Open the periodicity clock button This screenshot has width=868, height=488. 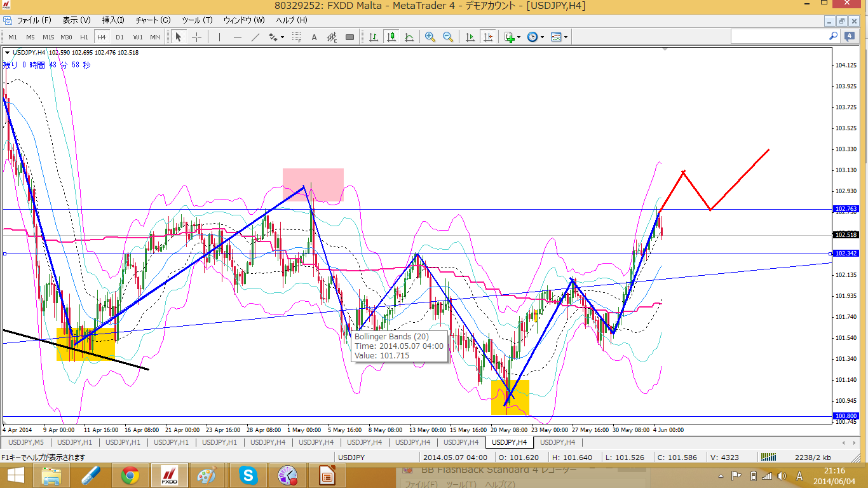tap(532, 37)
